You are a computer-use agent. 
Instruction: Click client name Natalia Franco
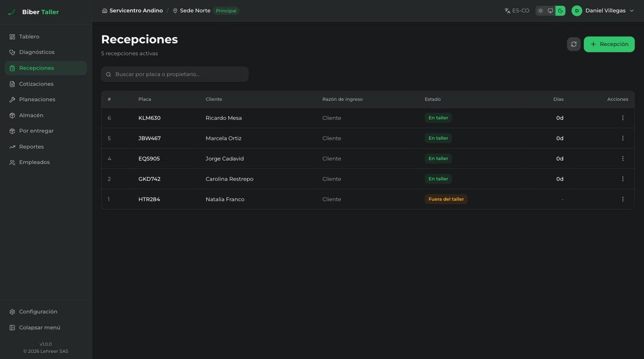[225, 199]
